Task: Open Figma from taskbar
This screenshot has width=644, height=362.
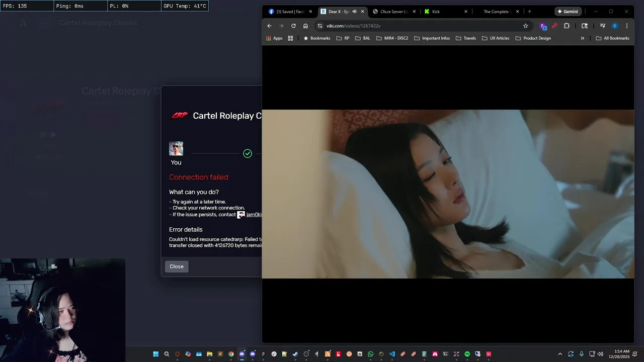Action: pos(263,354)
